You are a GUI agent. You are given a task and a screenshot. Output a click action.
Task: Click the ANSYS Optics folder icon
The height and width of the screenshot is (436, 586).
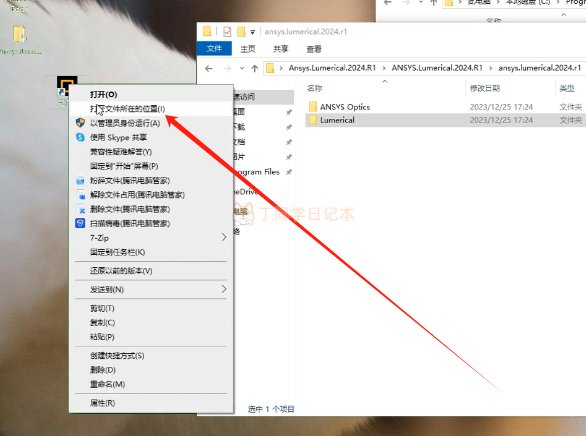[x=313, y=107]
